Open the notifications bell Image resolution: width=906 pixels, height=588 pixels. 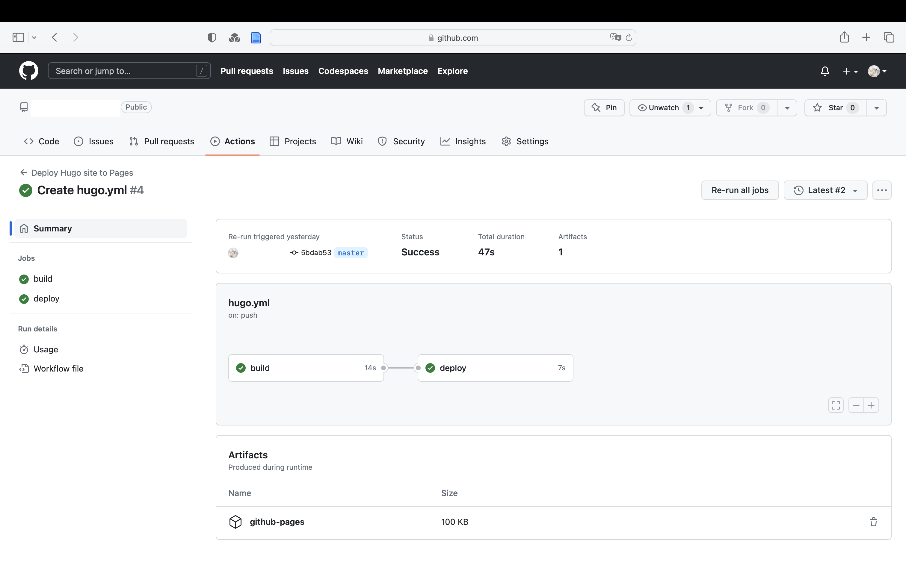tap(825, 71)
